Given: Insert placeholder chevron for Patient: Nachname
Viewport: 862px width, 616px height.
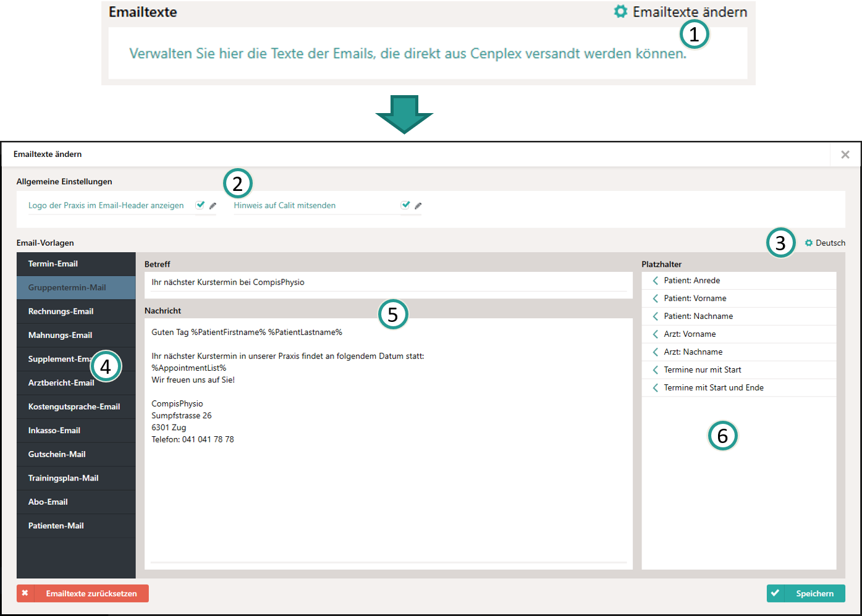Looking at the screenshot, I should [x=655, y=316].
